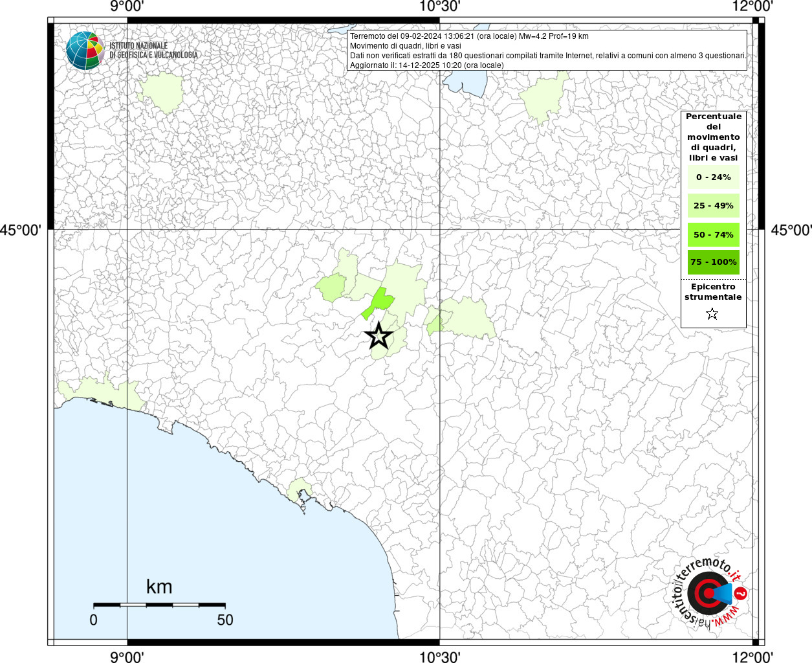Image resolution: width=812 pixels, height=663 pixels.
Task: Select the 75 - 100% legend swatch
Action: (x=714, y=262)
